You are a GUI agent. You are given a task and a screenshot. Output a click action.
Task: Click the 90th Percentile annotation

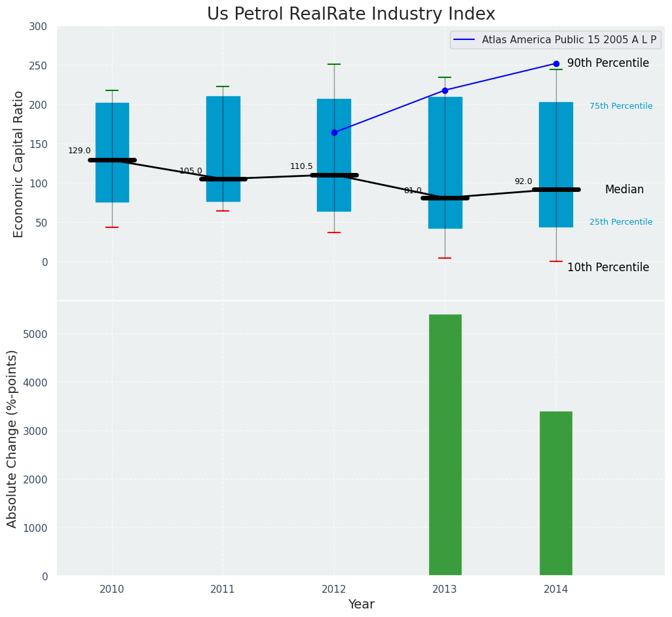608,64
